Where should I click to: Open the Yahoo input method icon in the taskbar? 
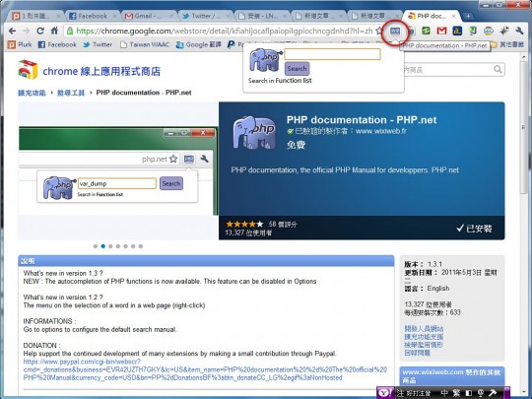[x=385, y=393]
